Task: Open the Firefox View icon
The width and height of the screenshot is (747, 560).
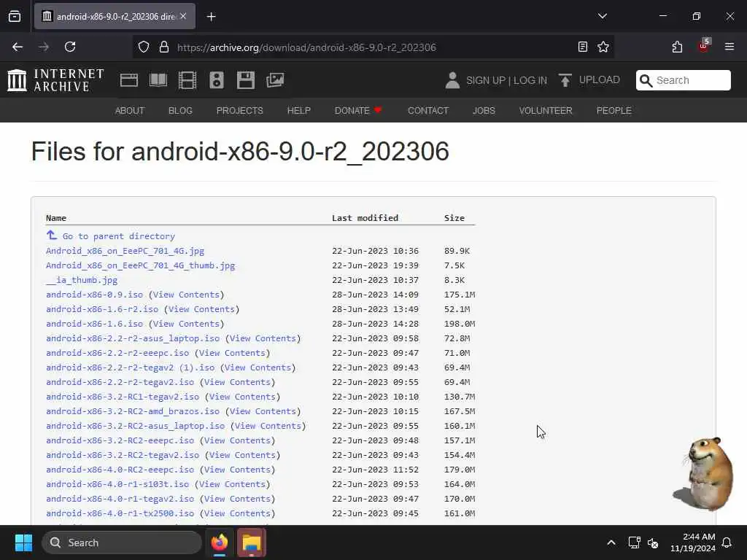Action: coord(15,17)
